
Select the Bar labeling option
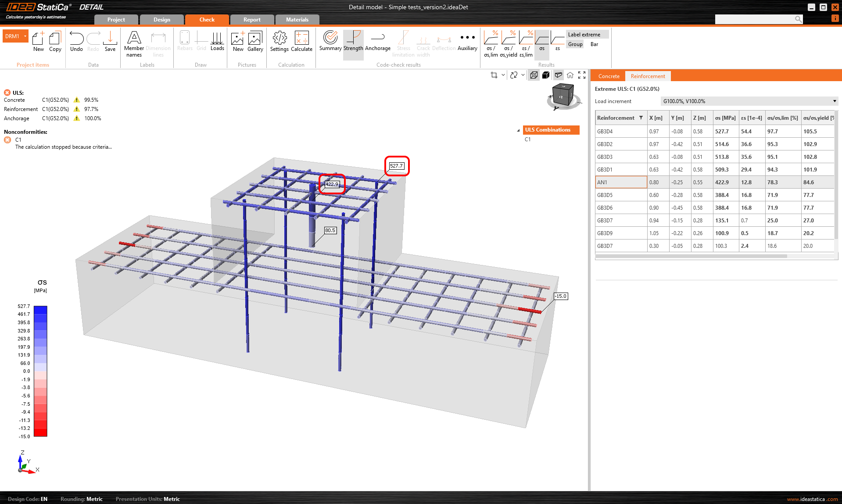coord(594,44)
